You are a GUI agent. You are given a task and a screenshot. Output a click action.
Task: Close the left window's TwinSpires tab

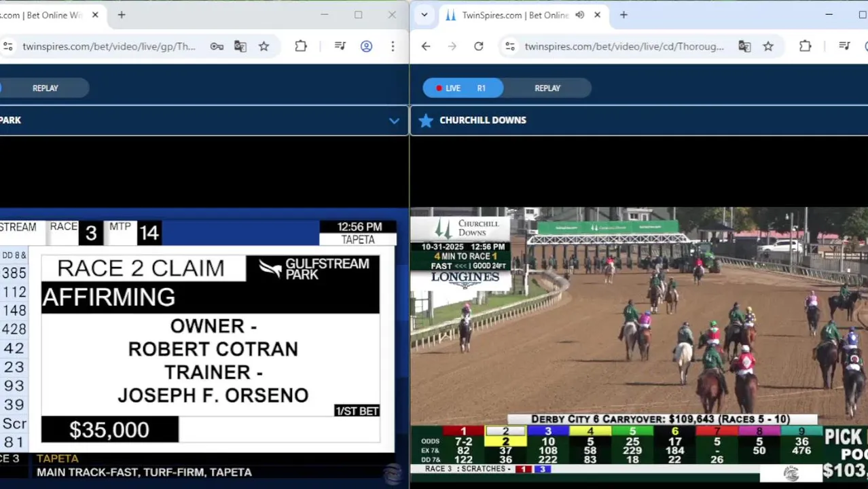click(95, 15)
